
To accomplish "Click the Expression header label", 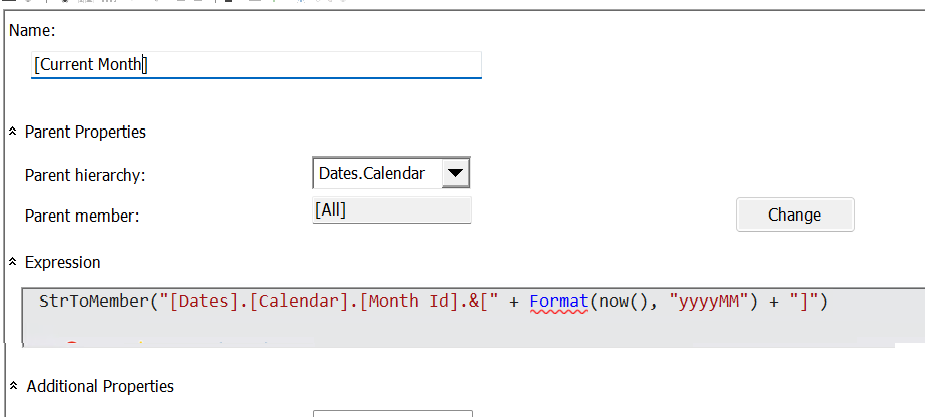I will pos(62,262).
